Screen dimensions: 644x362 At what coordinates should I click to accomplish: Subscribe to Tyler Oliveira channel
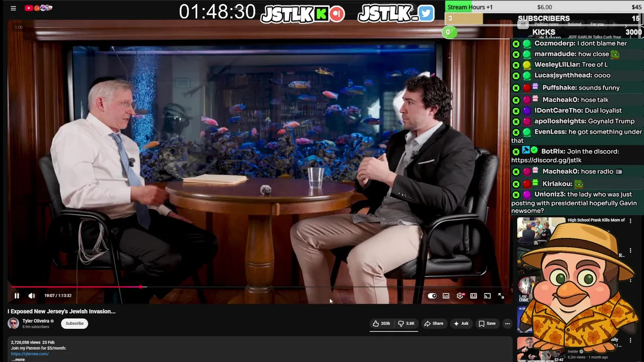click(74, 323)
